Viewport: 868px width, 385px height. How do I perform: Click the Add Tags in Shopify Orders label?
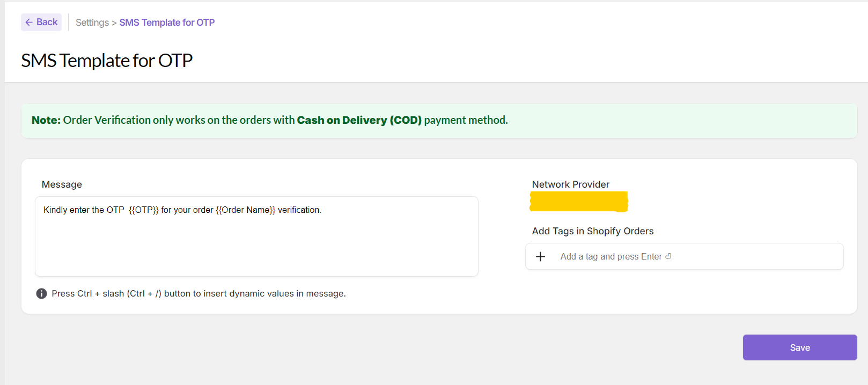click(x=592, y=231)
